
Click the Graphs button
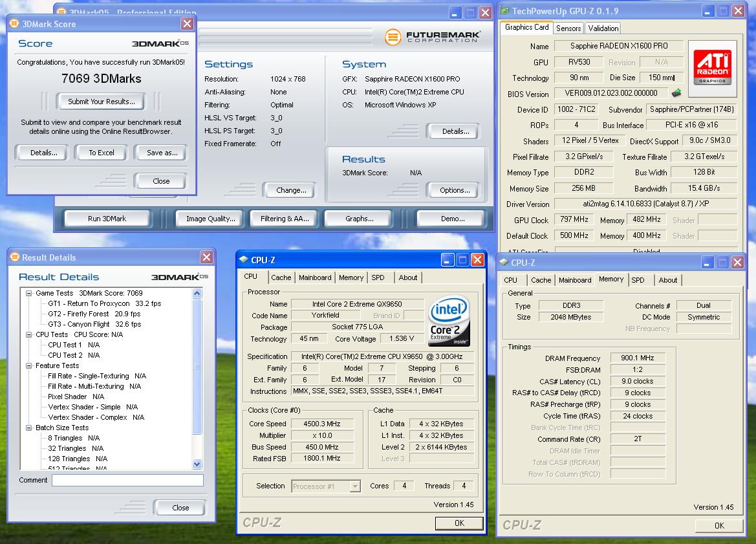click(x=359, y=219)
